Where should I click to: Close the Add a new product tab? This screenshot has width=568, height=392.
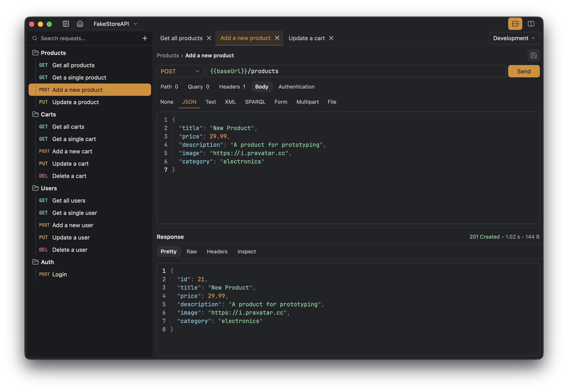277,38
